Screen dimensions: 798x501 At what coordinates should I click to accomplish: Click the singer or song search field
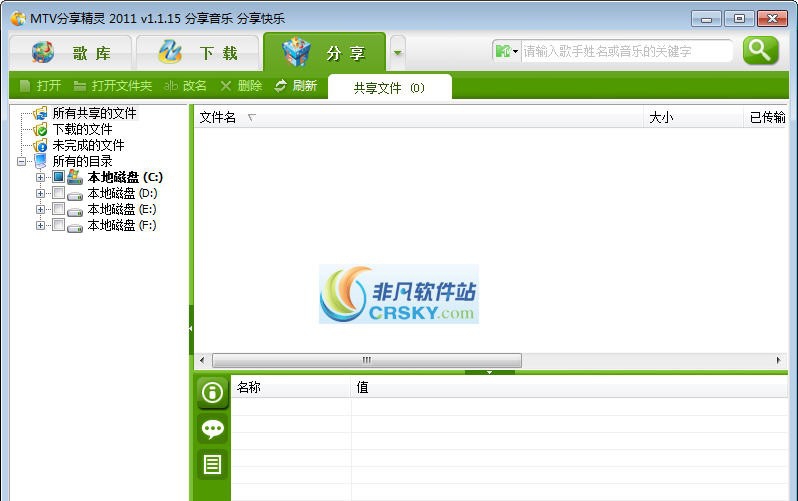tap(626, 51)
